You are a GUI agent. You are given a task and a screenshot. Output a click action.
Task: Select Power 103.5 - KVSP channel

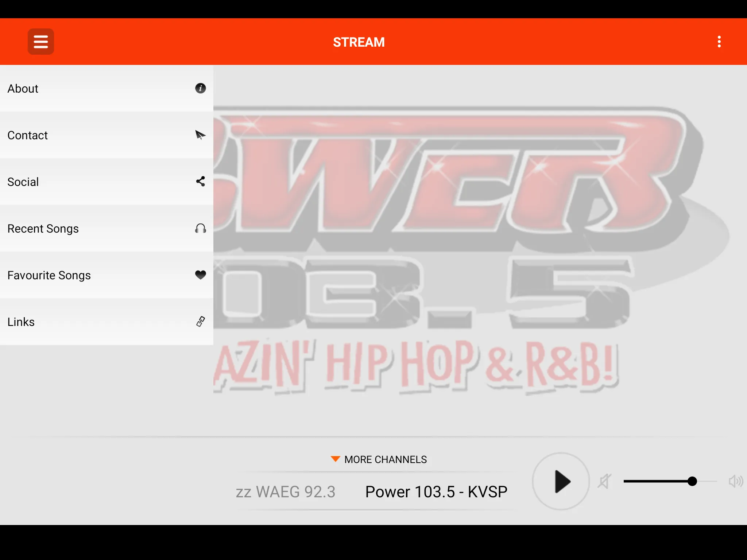pyautogui.click(x=437, y=491)
